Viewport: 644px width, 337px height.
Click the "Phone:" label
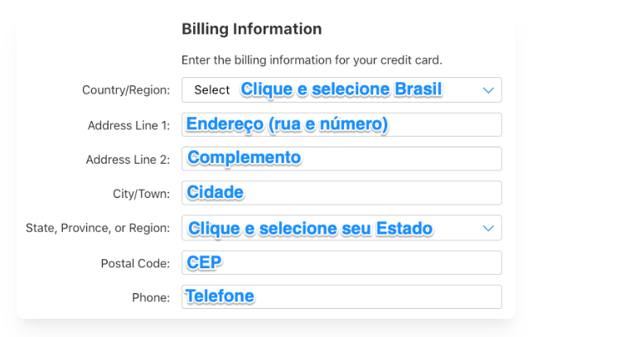[x=150, y=297]
